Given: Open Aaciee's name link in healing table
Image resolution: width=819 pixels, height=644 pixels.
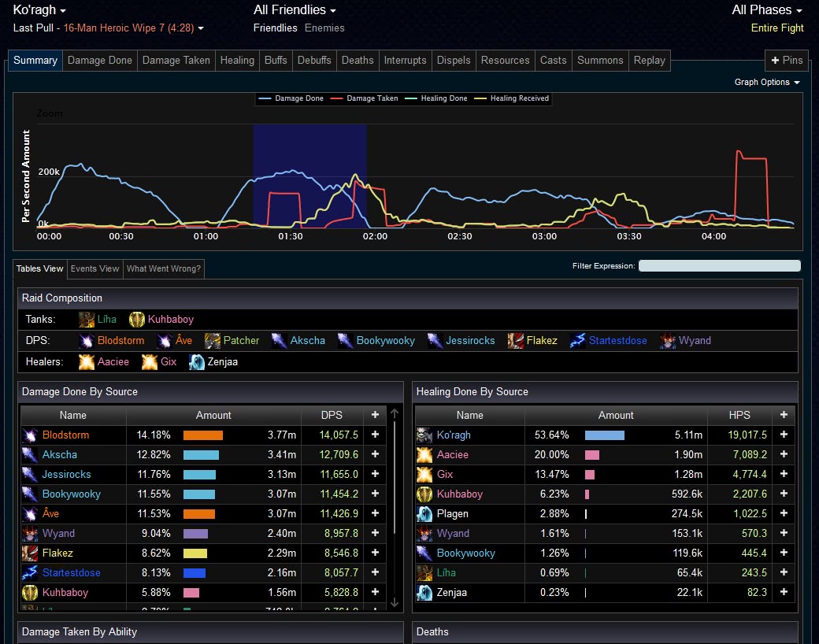Looking at the screenshot, I should tap(452, 455).
